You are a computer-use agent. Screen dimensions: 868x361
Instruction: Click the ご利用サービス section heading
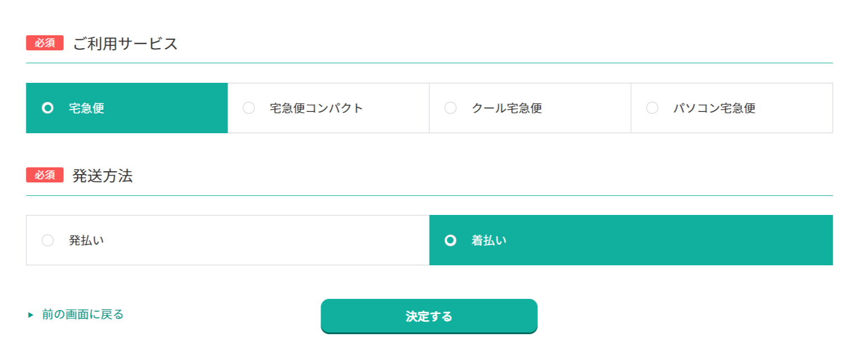coord(125,44)
